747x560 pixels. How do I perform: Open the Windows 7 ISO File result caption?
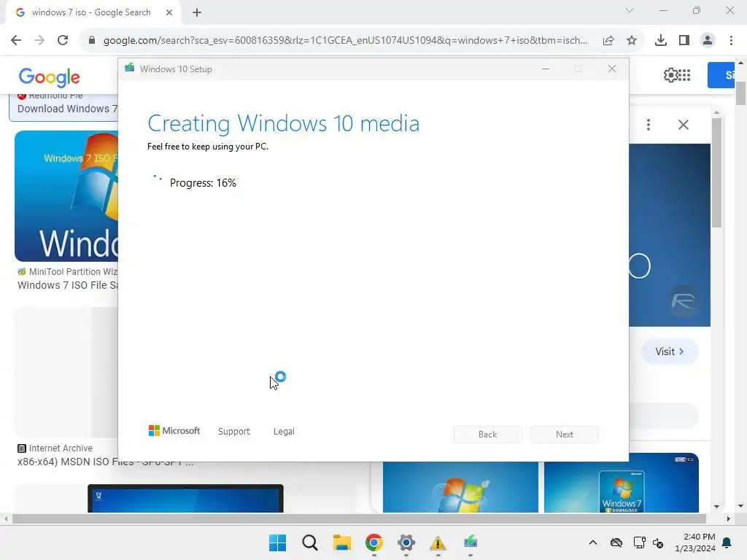[68, 285]
